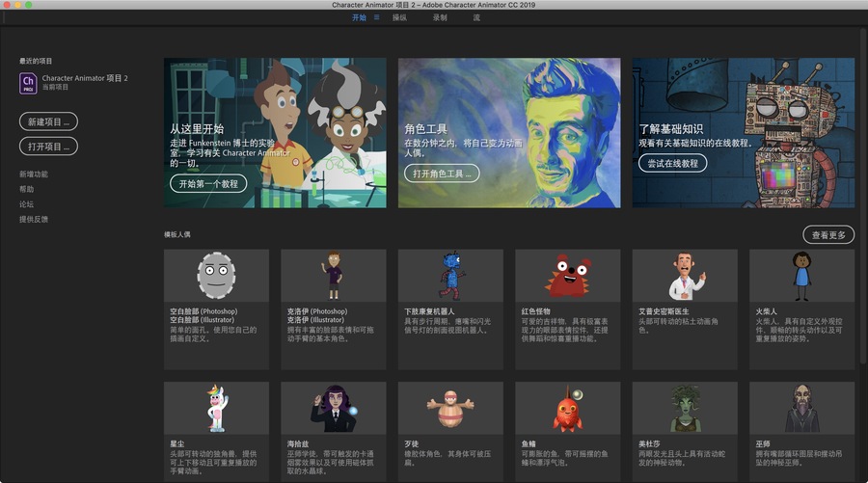The image size is (868, 483).
Task: Open the 论坛 link
Action: (27, 204)
